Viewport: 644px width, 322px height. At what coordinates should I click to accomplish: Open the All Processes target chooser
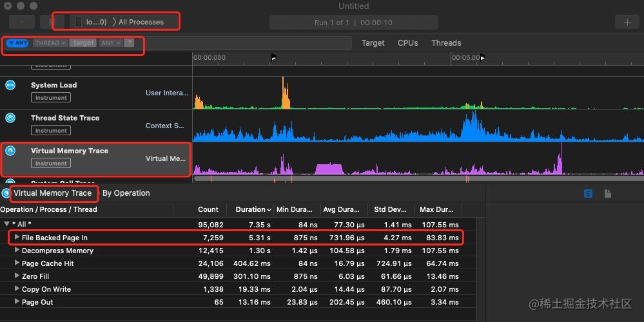pos(141,22)
